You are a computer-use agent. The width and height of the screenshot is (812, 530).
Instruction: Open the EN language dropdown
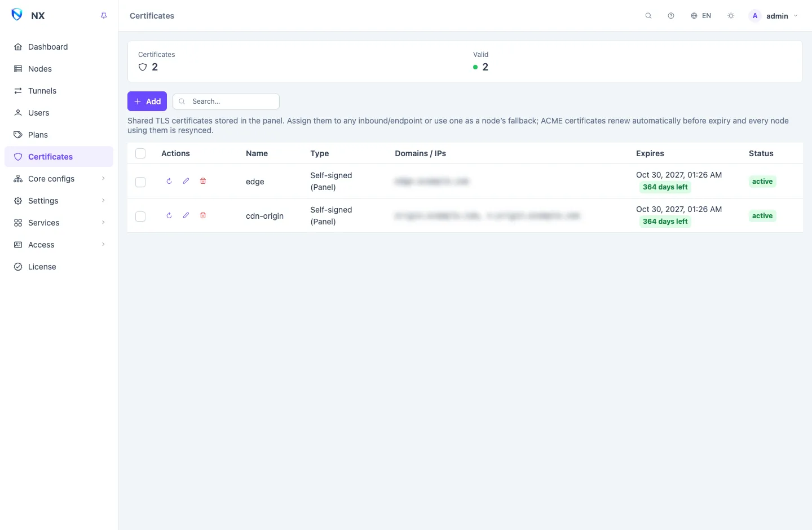coord(701,16)
